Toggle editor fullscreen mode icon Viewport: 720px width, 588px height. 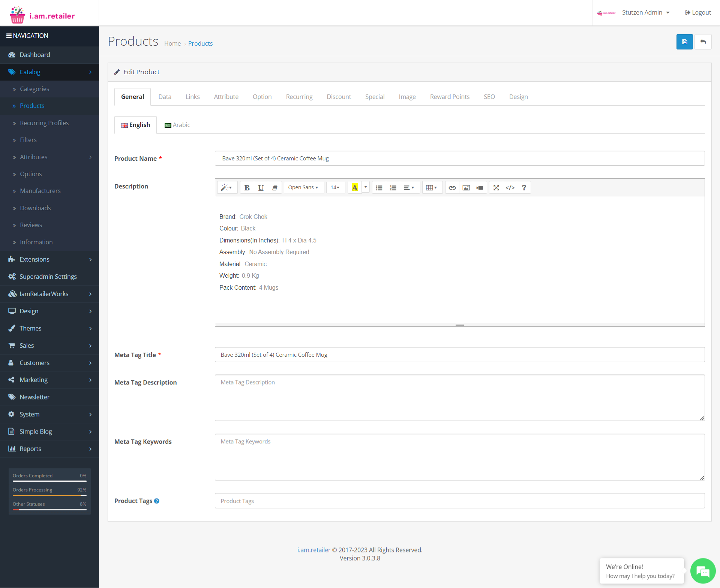point(496,188)
